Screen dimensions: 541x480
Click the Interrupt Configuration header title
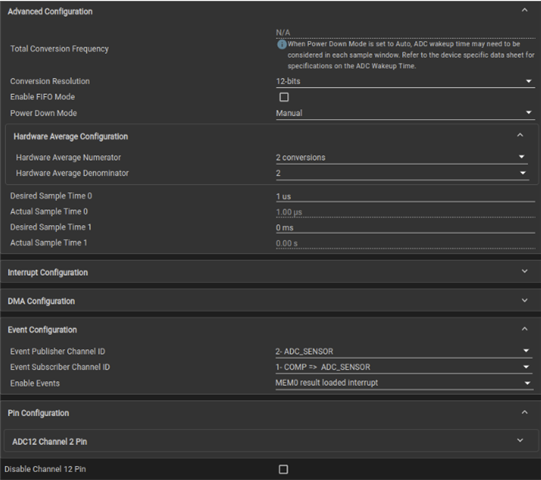(48, 273)
